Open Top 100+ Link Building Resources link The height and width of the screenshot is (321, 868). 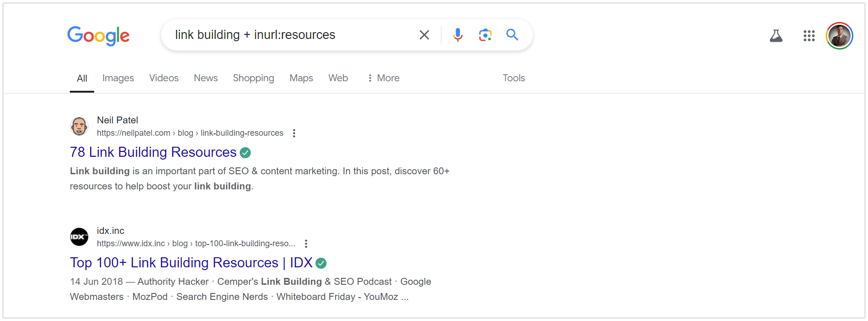click(x=191, y=263)
